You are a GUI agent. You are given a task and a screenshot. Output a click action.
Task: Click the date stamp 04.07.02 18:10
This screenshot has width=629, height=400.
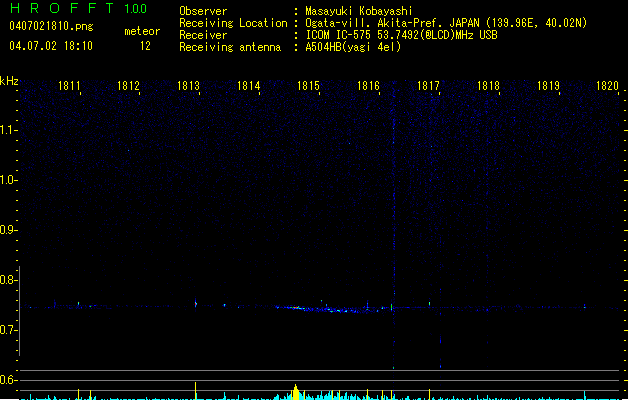tap(51, 46)
